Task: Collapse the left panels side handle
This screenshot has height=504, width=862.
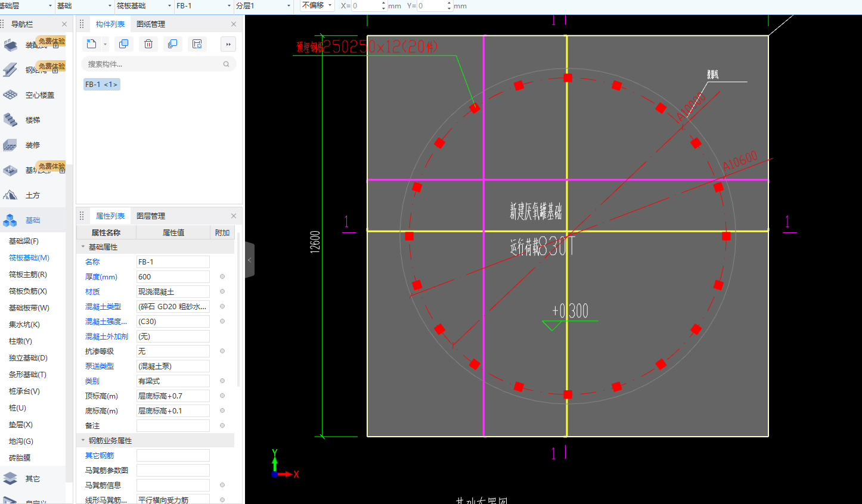Action: pos(250,260)
